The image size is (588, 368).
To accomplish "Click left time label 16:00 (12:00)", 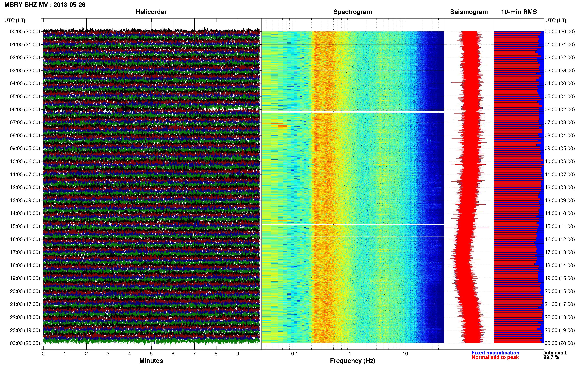I will pyautogui.click(x=25, y=239).
